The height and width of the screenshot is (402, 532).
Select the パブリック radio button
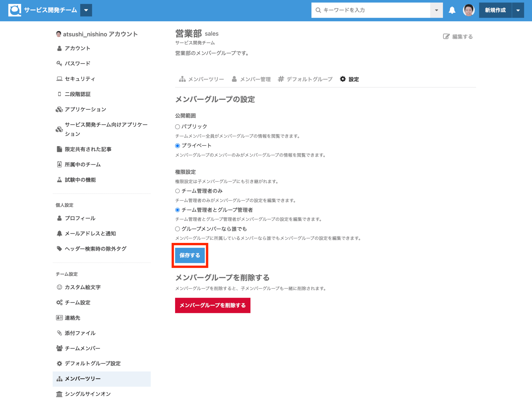[x=177, y=127]
